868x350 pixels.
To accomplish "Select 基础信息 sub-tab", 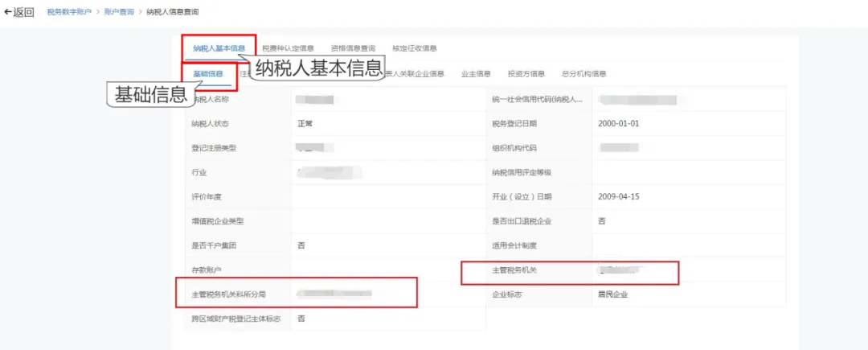I will [208, 74].
